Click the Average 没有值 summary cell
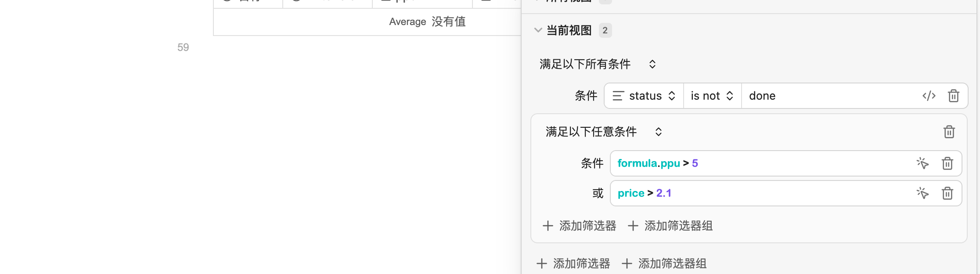980x274 pixels. click(x=427, y=22)
